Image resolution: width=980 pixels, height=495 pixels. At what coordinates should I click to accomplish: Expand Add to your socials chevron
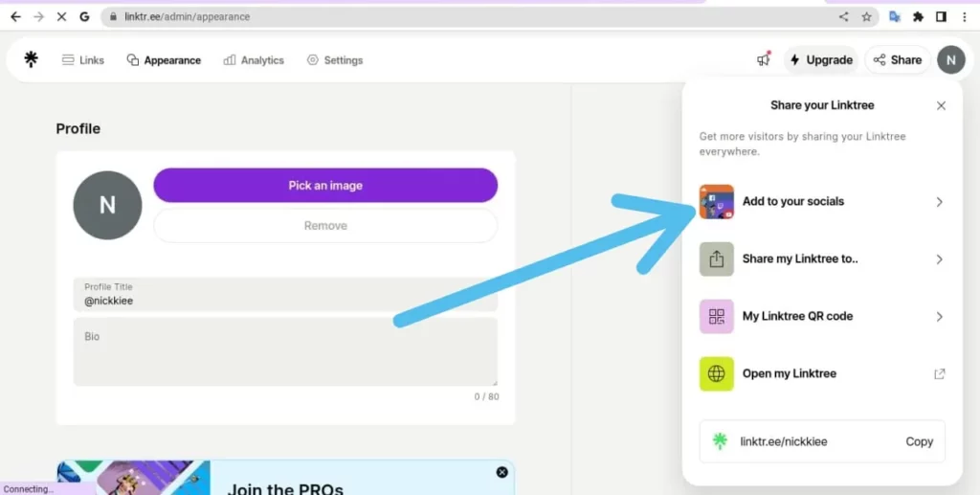pyautogui.click(x=939, y=202)
